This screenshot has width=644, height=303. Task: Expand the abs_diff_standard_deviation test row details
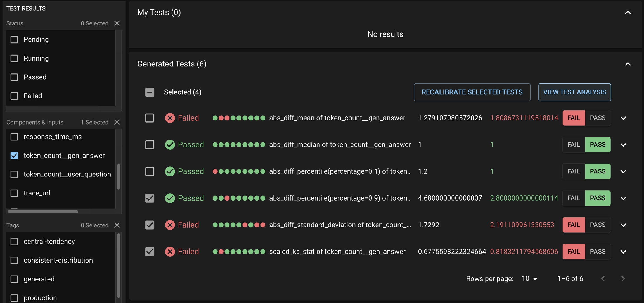click(x=623, y=225)
